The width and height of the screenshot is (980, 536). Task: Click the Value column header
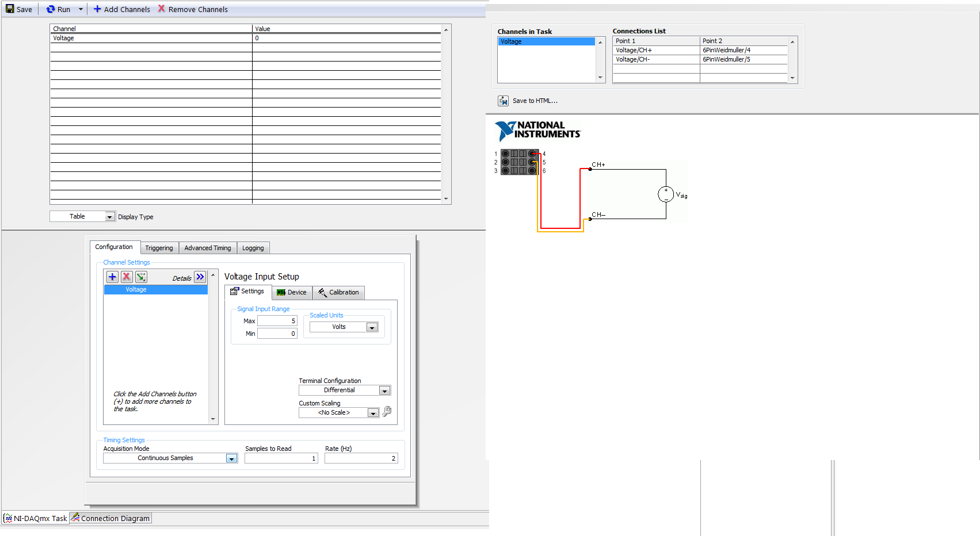pos(346,29)
